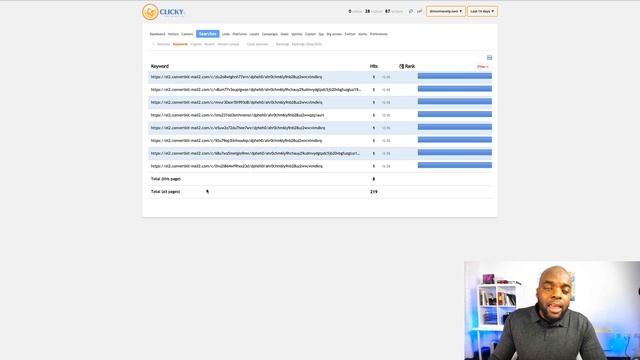This screenshot has width=640, height=360.
Task: Open the Platforms tab
Action: point(240,34)
